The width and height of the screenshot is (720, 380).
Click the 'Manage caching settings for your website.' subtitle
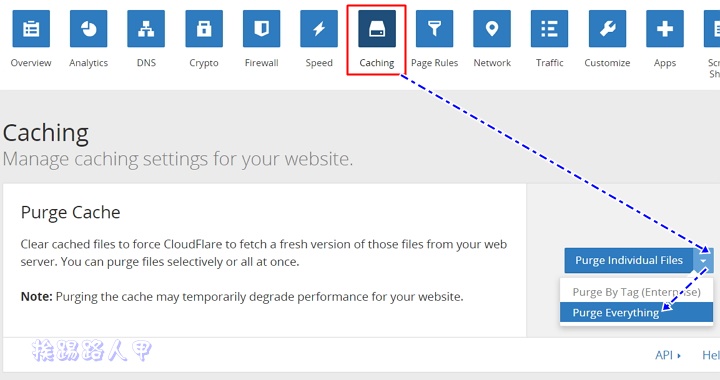coord(178,159)
